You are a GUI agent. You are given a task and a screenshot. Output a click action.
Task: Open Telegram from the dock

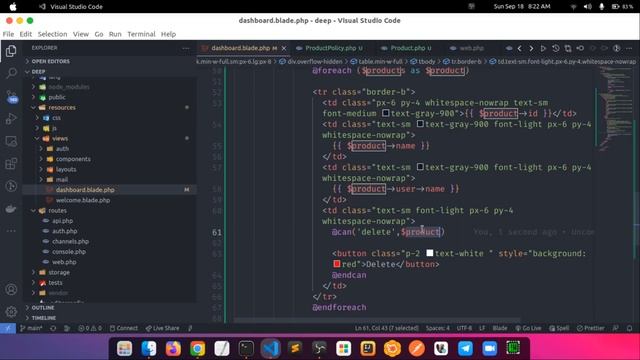click(x=465, y=349)
